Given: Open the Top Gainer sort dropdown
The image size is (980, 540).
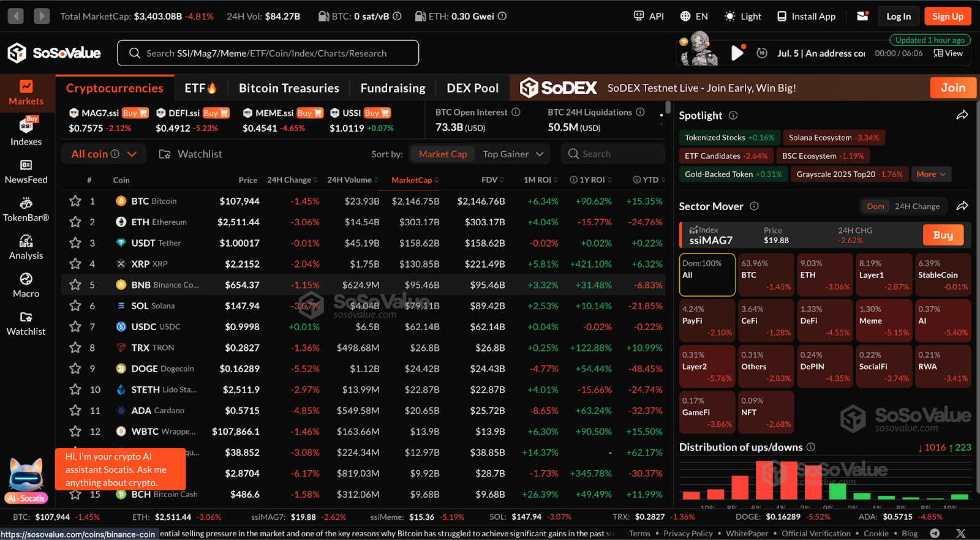Looking at the screenshot, I should (x=513, y=154).
